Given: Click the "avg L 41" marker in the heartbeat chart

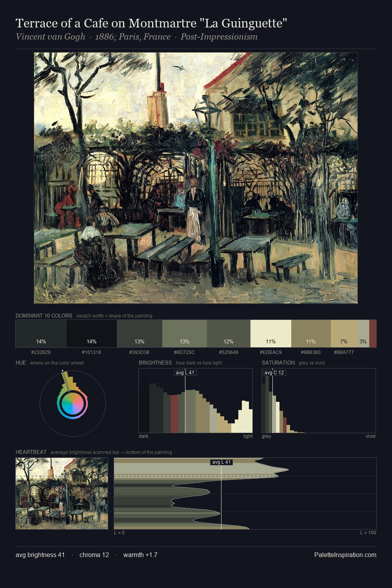Looking at the screenshot, I should pos(221,462).
